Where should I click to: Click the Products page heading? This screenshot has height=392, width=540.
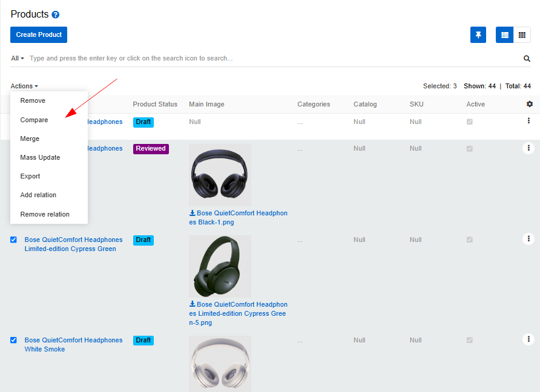[30, 14]
